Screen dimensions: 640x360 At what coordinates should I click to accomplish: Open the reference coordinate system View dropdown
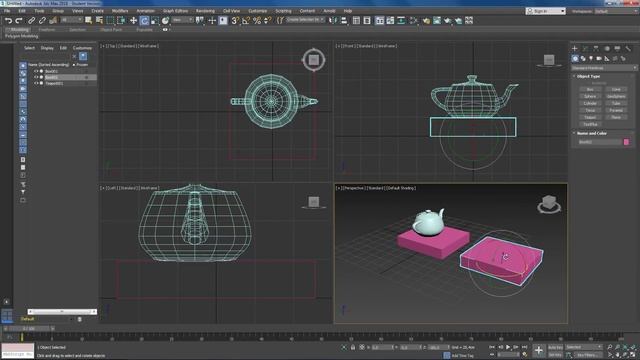click(182, 20)
